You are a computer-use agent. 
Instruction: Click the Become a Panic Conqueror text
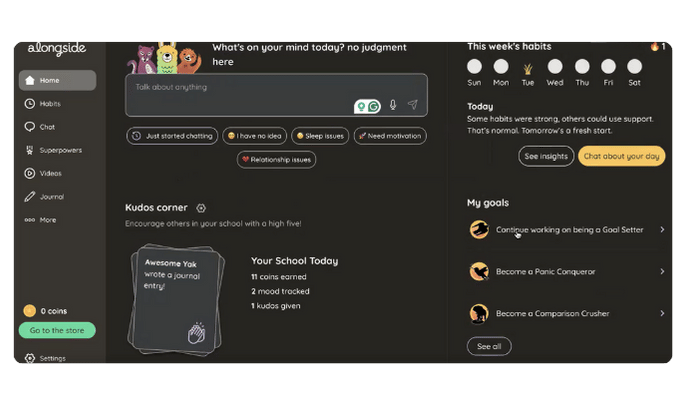546,272
